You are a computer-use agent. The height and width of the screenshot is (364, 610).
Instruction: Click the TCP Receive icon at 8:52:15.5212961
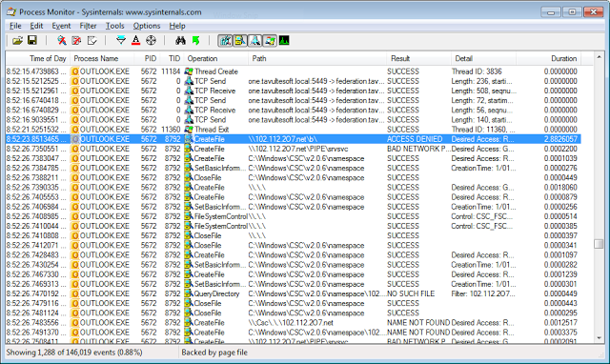[x=189, y=91]
